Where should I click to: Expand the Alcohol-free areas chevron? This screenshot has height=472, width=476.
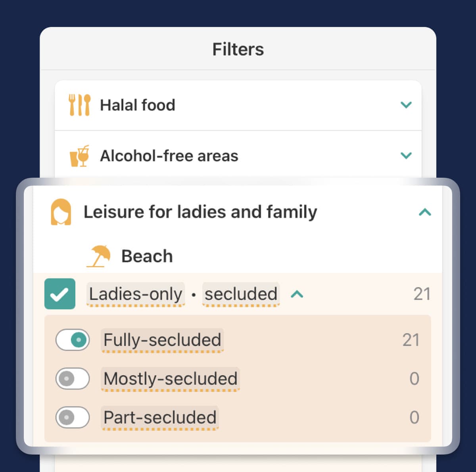pyautogui.click(x=406, y=155)
